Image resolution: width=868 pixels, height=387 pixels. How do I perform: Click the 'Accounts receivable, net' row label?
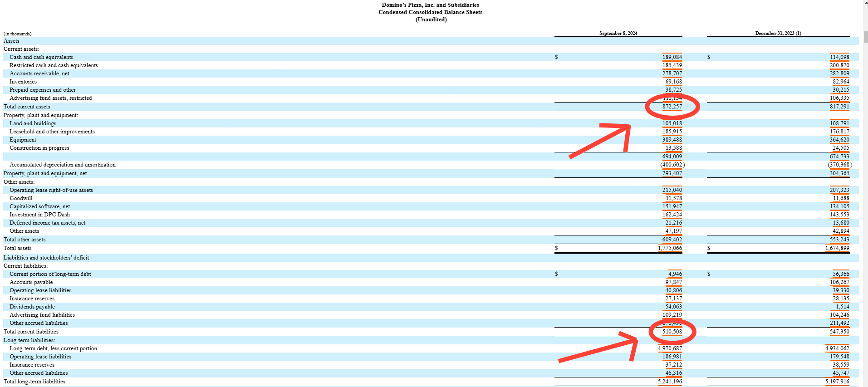(39, 73)
